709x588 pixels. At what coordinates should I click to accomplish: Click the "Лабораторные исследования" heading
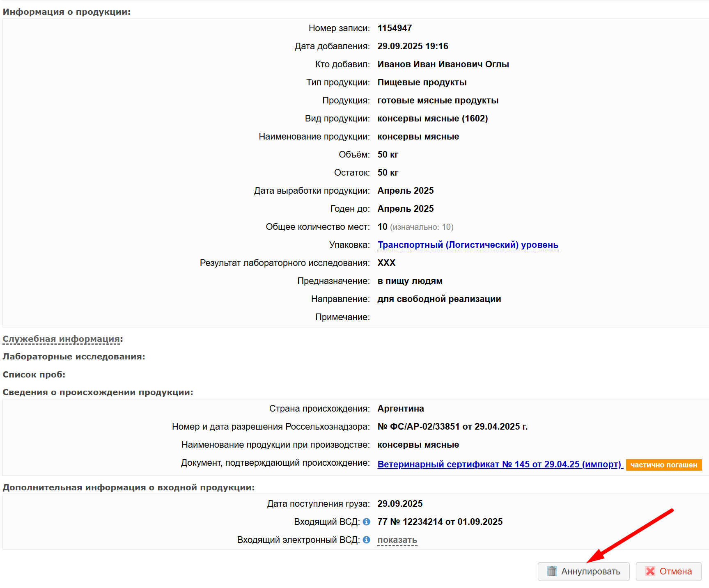(x=74, y=357)
